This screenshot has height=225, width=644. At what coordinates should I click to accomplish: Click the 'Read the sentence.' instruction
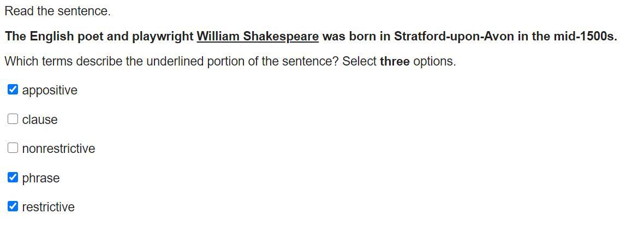tap(57, 11)
